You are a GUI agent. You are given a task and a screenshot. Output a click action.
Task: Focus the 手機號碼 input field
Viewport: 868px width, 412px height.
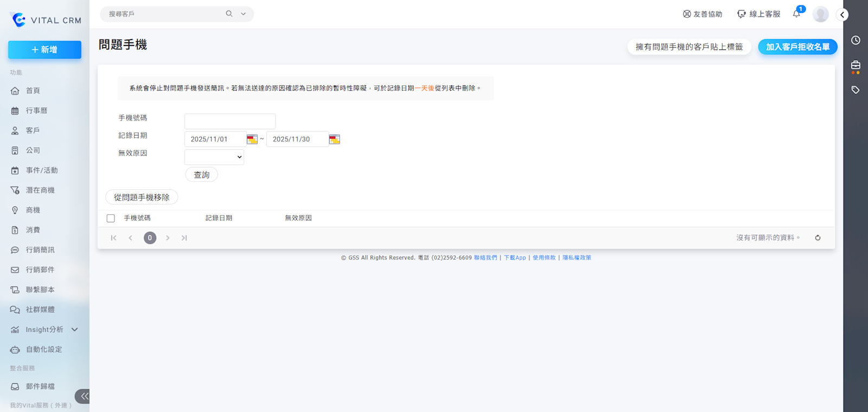(x=230, y=121)
